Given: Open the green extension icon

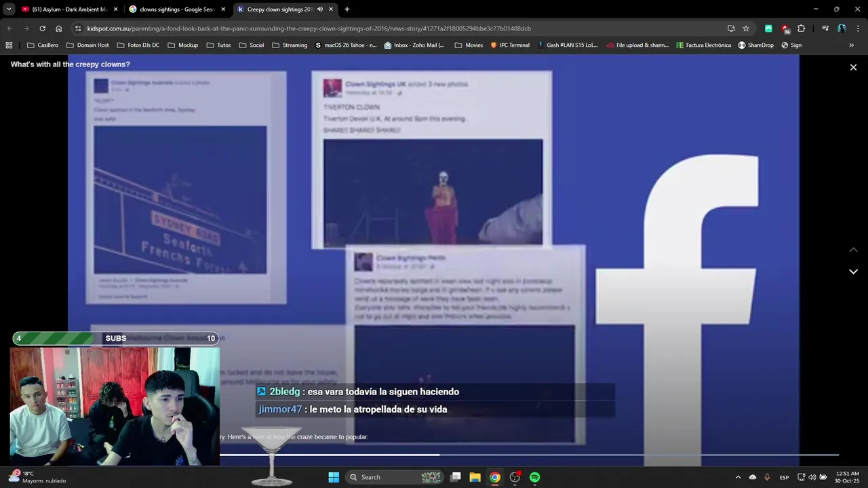Looking at the screenshot, I should pos(768,28).
